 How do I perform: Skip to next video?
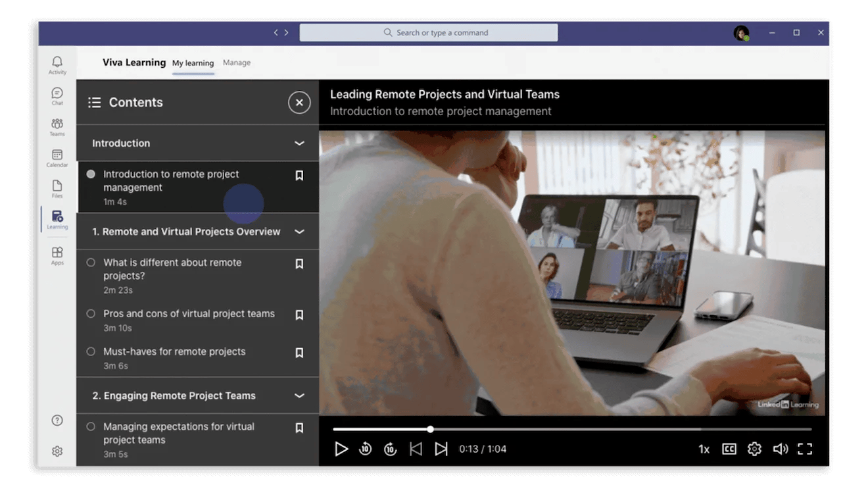click(x=441, y=449)
